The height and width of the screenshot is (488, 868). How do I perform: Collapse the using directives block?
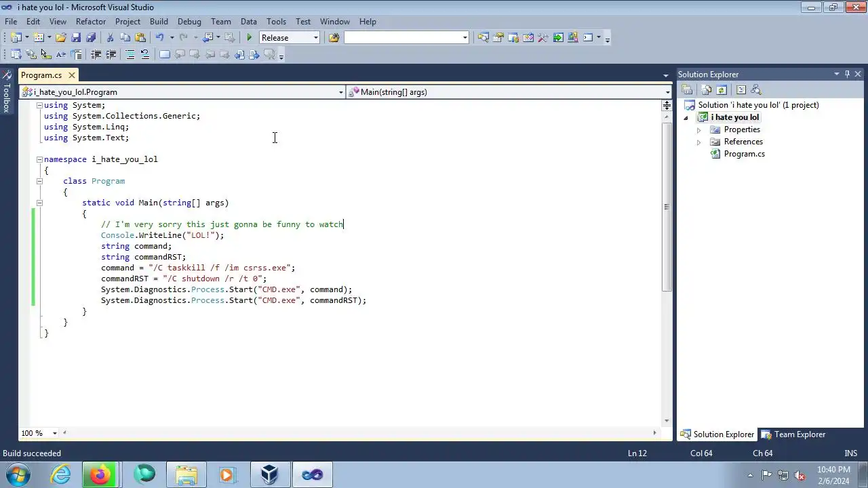point(39,105)
